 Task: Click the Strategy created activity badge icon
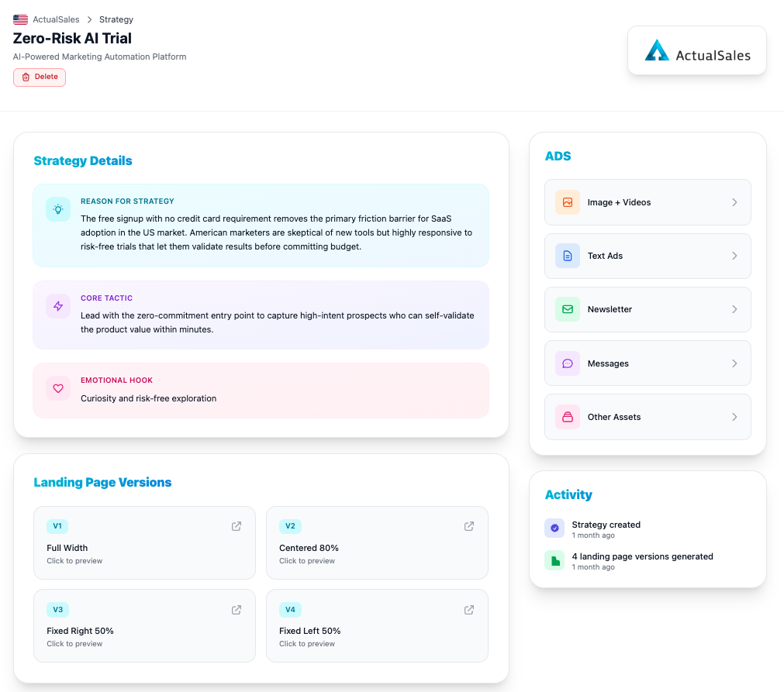point(554,529)
